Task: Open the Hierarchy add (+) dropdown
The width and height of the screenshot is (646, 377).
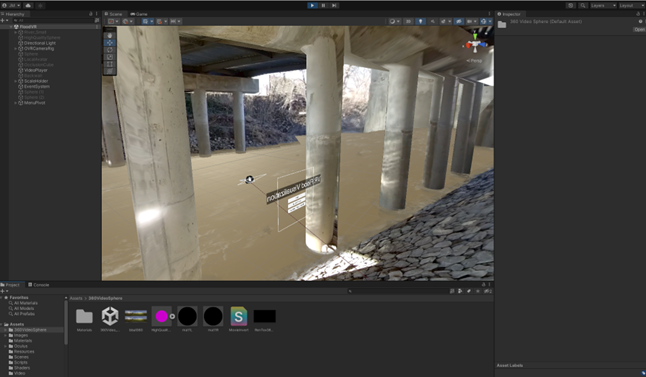Action: coord(4,20)
